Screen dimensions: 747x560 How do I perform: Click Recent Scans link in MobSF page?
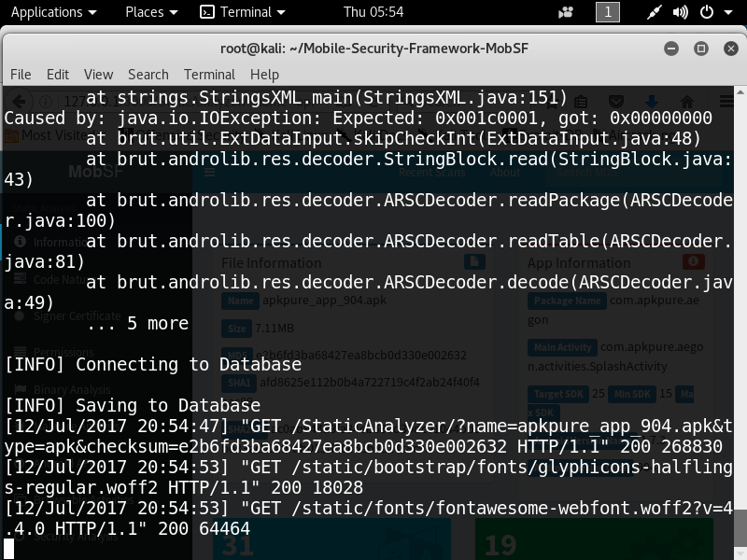[432, 173]
